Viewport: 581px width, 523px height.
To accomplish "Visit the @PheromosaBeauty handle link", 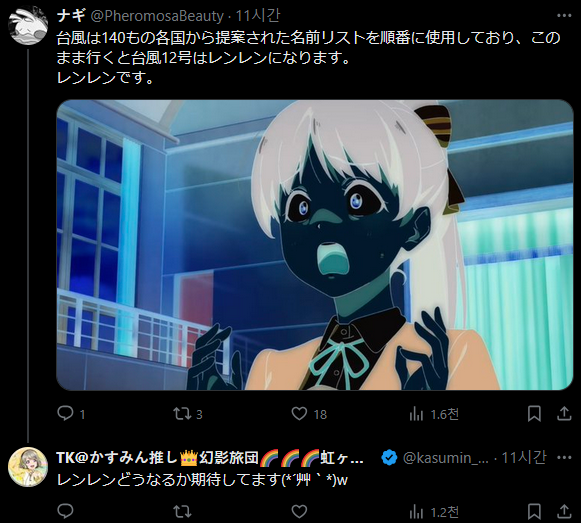I will point(157,16).
